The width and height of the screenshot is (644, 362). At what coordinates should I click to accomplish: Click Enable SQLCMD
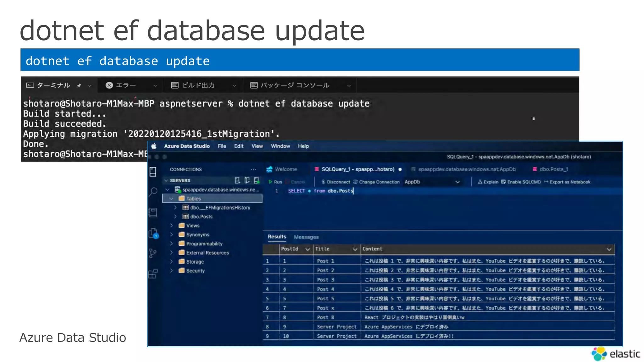point(521,182)
